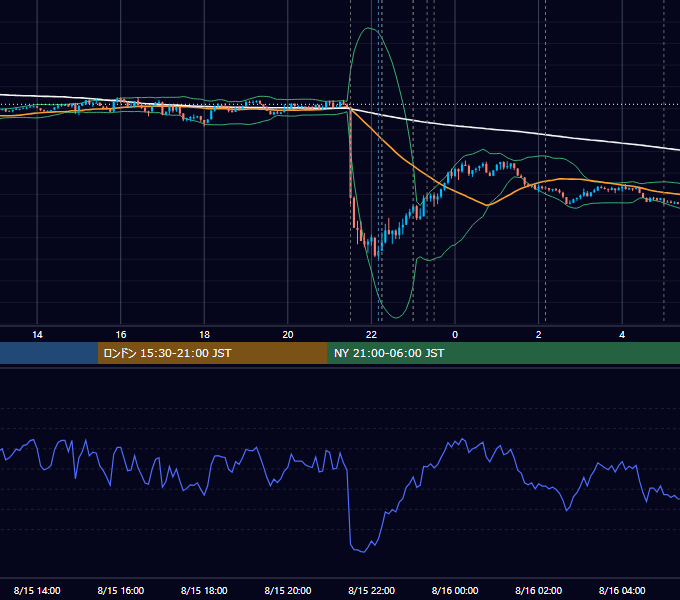This screenshot has width=680, height=600.
Task: Click the price axis label 0
Action: pos(455,335)
